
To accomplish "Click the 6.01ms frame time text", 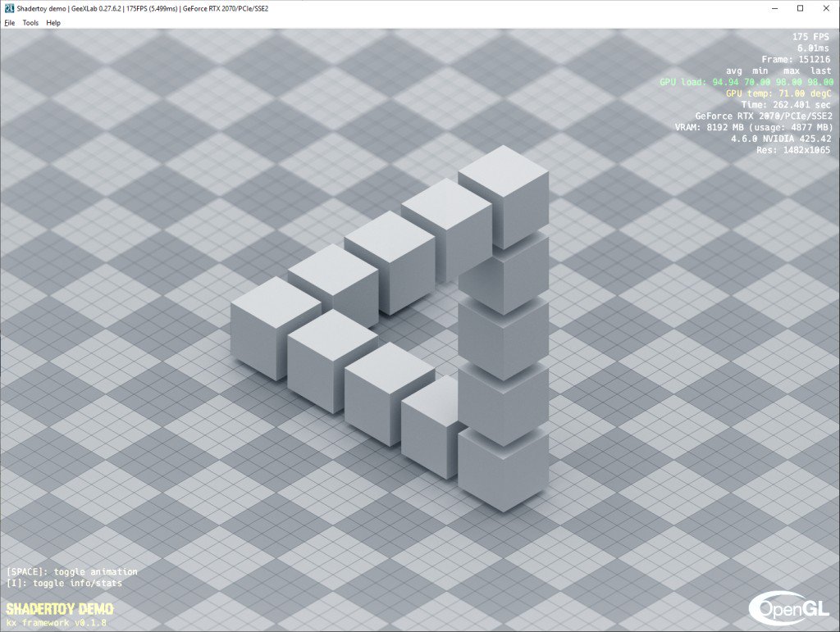I will point(813,48).
